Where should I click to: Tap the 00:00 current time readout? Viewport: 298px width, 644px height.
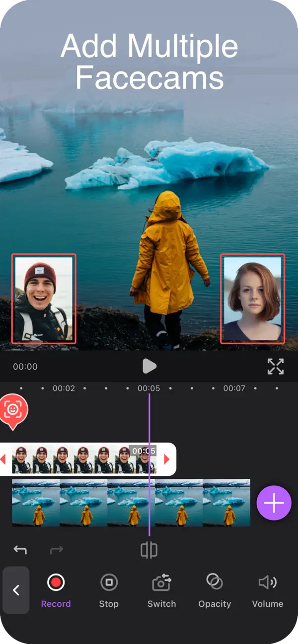tap(25, 367)
